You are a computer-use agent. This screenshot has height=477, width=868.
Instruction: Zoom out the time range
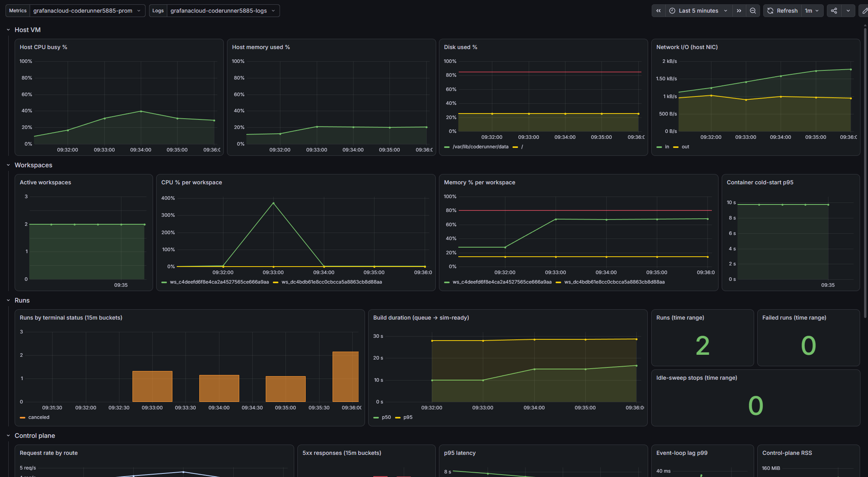(753, 11)
